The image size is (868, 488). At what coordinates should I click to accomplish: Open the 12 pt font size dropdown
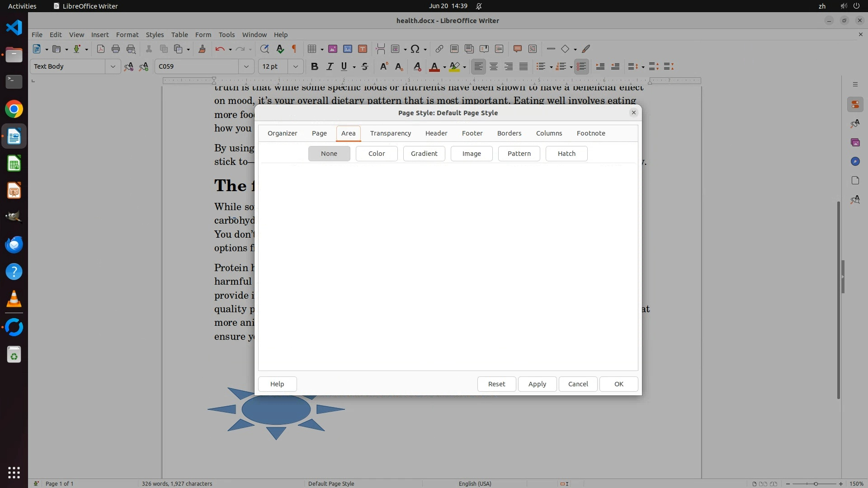[x=295, y=66]
